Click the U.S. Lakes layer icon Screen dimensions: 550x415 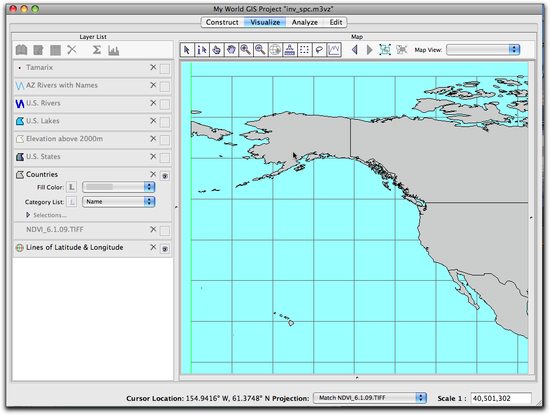[20, 121]
